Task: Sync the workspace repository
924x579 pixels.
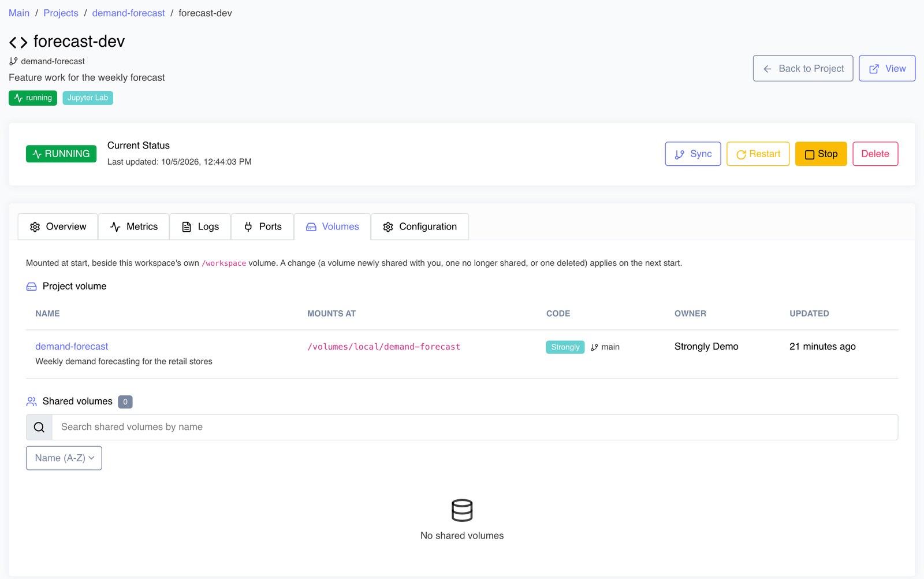Action: 693,154
